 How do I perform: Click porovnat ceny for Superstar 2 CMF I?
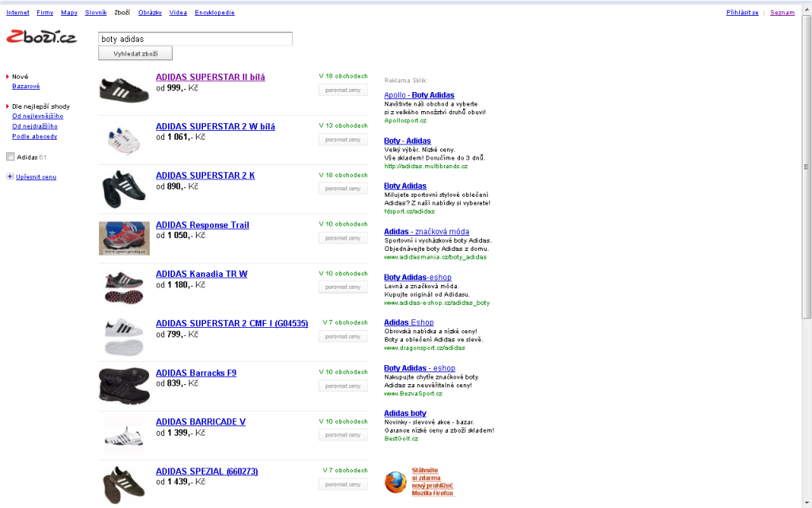pos(343,337)
